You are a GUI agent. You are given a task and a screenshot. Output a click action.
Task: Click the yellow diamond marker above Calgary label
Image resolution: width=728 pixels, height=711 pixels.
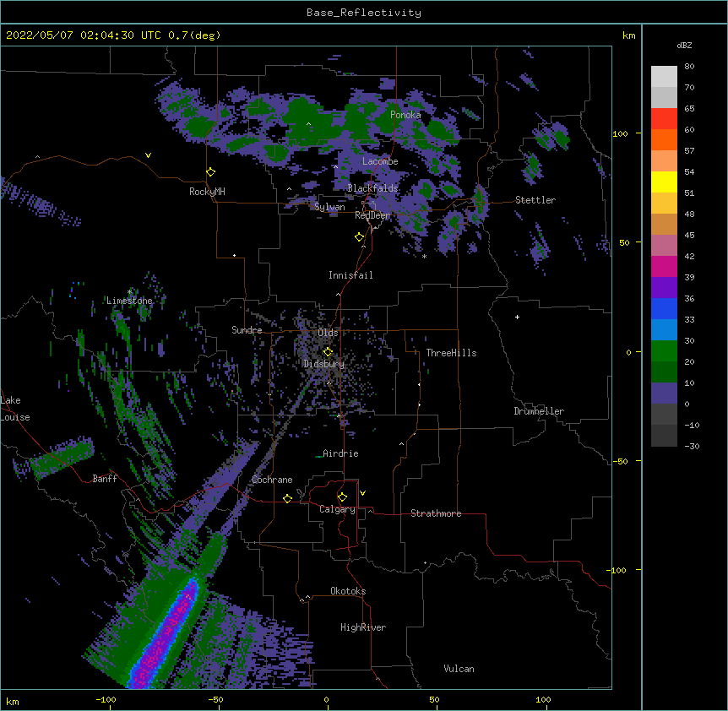342,497
